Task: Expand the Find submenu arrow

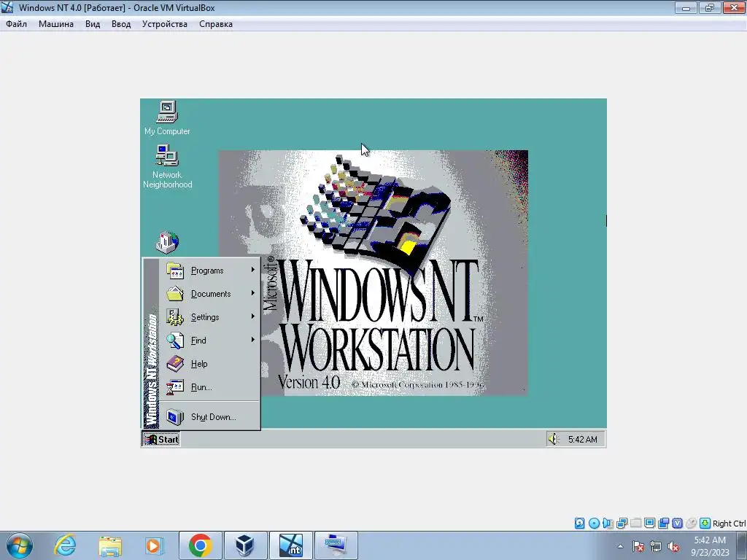Action: (253, 340)
